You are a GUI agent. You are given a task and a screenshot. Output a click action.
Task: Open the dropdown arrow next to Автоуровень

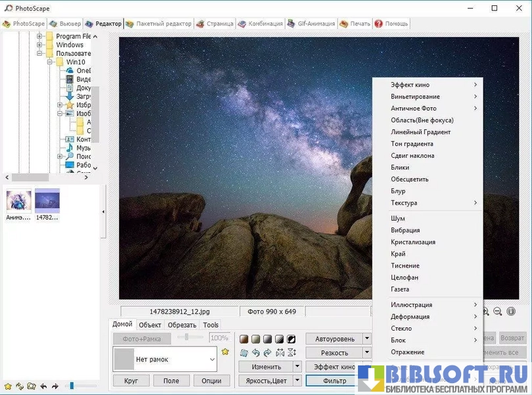click(366, 339)
